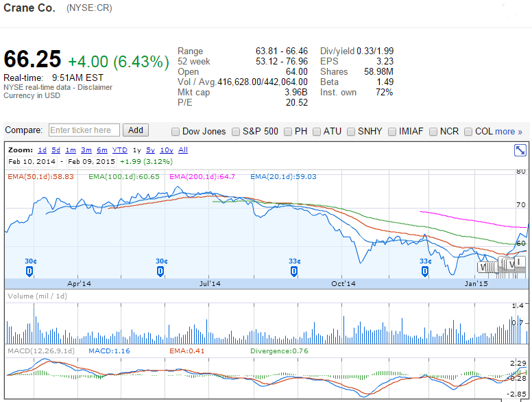The width and height of the screenshot is (532, 402).
Task: Click the EMA(100,1d) indicator label
Action: 124,176
